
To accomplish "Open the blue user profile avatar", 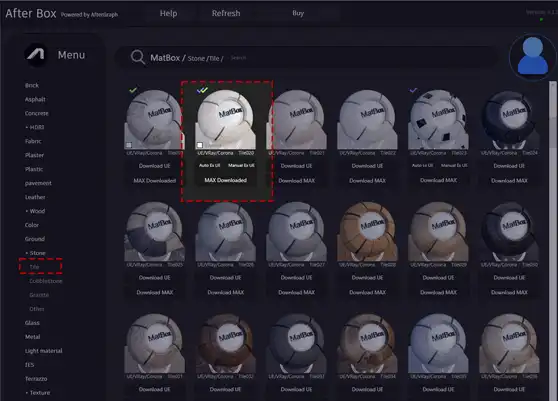I will point(532,56).
